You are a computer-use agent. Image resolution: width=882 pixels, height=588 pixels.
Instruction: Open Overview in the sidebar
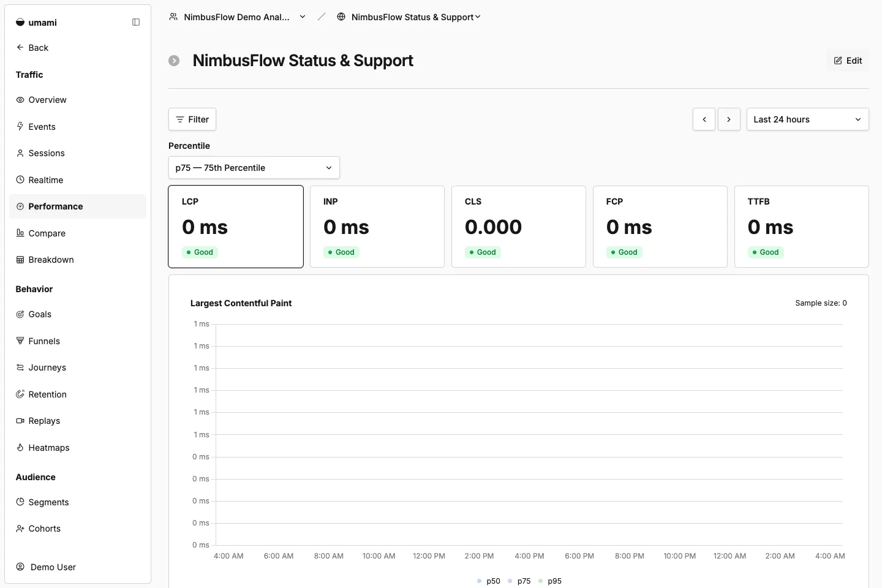[x=78, y=100]
